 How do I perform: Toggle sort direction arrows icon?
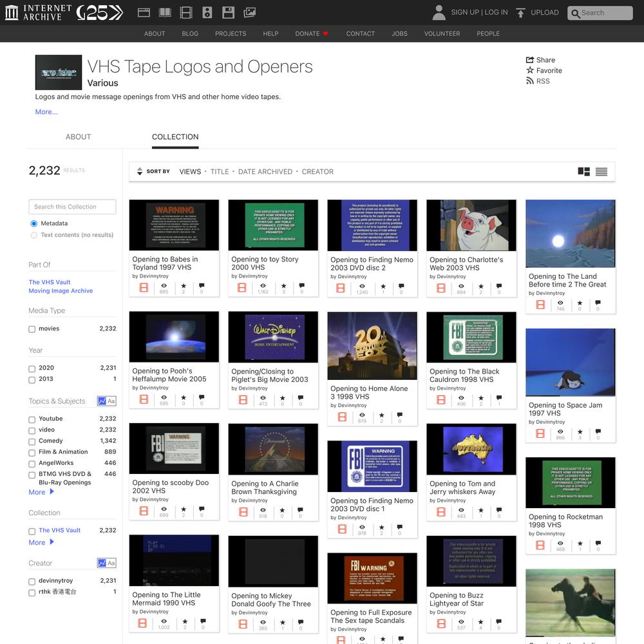tap(140, 171)
